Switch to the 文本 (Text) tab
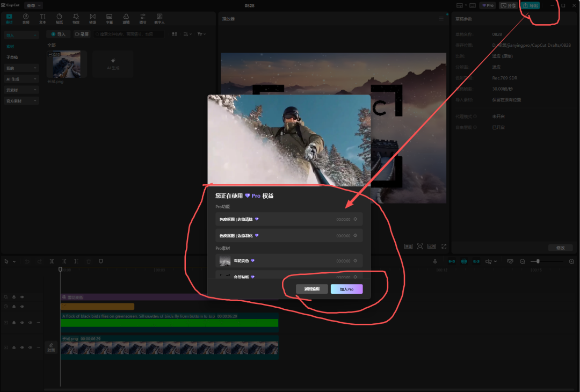Screen dimensions: 580x392 click(42, 19)
